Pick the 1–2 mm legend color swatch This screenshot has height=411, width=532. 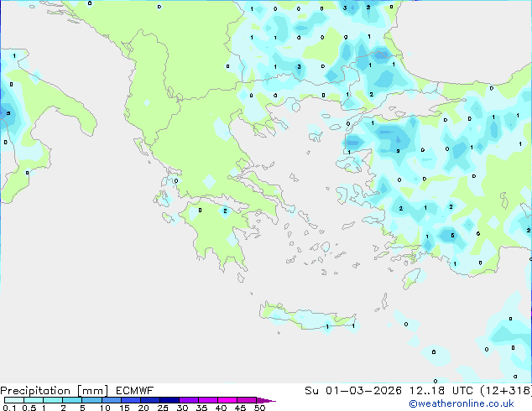coord(53,400)
